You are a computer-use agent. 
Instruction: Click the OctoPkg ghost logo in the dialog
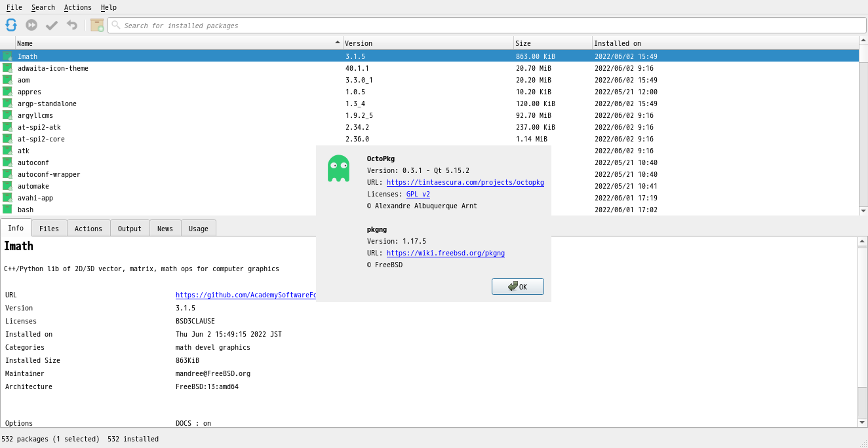338,168
